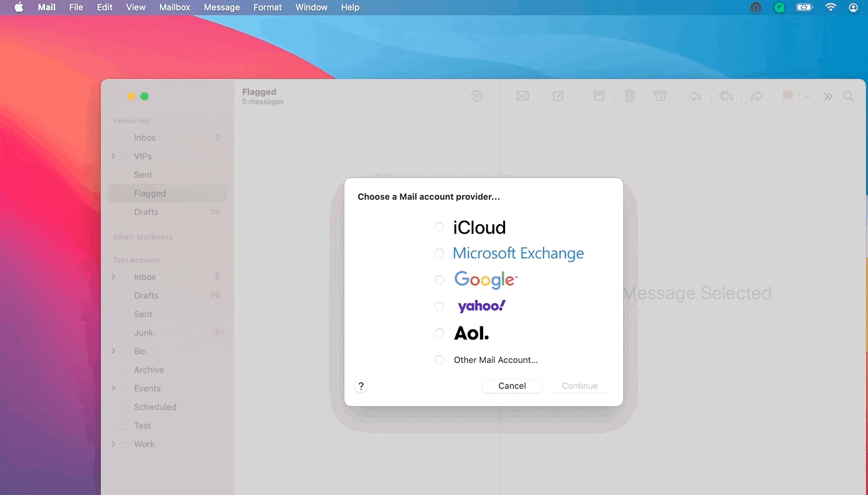Click the Reply All icon

pos(726,96)
